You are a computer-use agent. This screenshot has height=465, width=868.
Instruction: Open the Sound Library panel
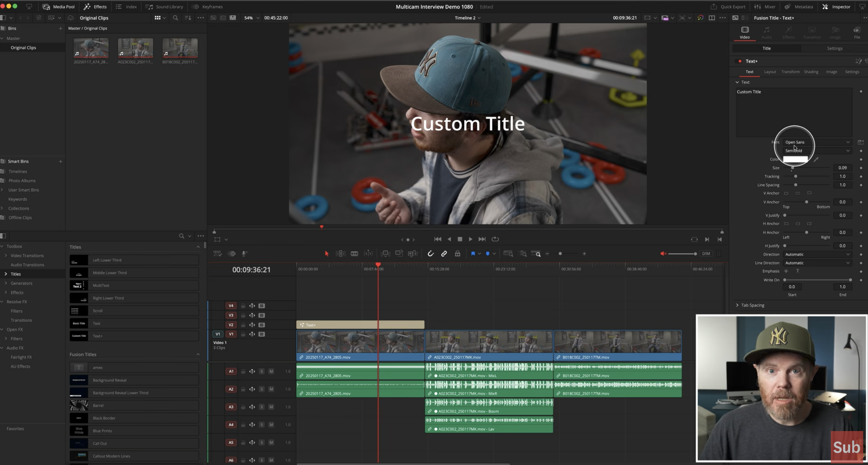pyautogui.click(x=165, y=6)
